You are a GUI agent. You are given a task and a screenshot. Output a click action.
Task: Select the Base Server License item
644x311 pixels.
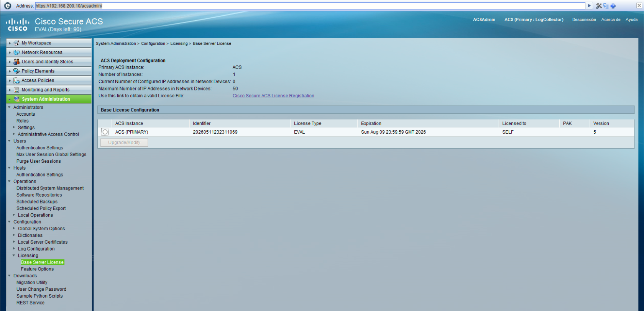coord(42,262)
